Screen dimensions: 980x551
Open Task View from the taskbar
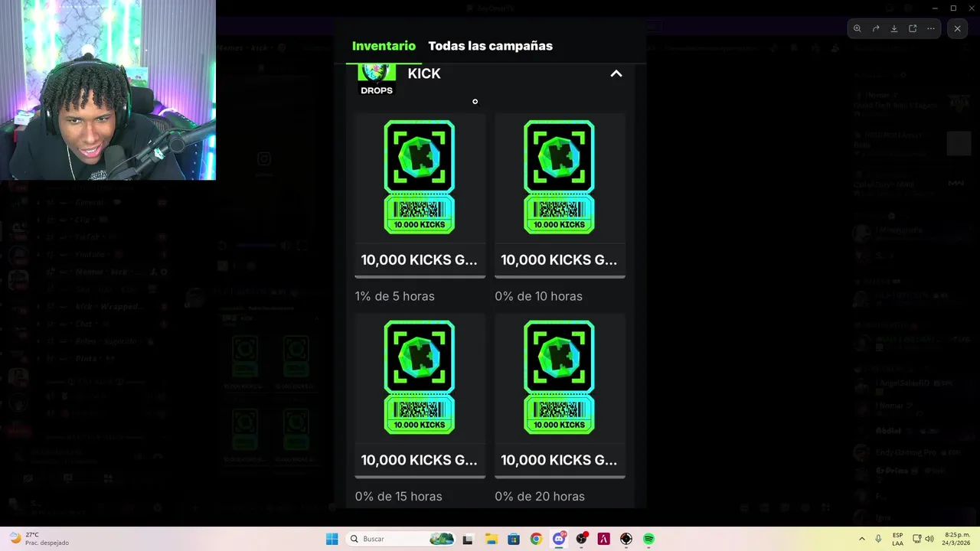click(468, 539)
